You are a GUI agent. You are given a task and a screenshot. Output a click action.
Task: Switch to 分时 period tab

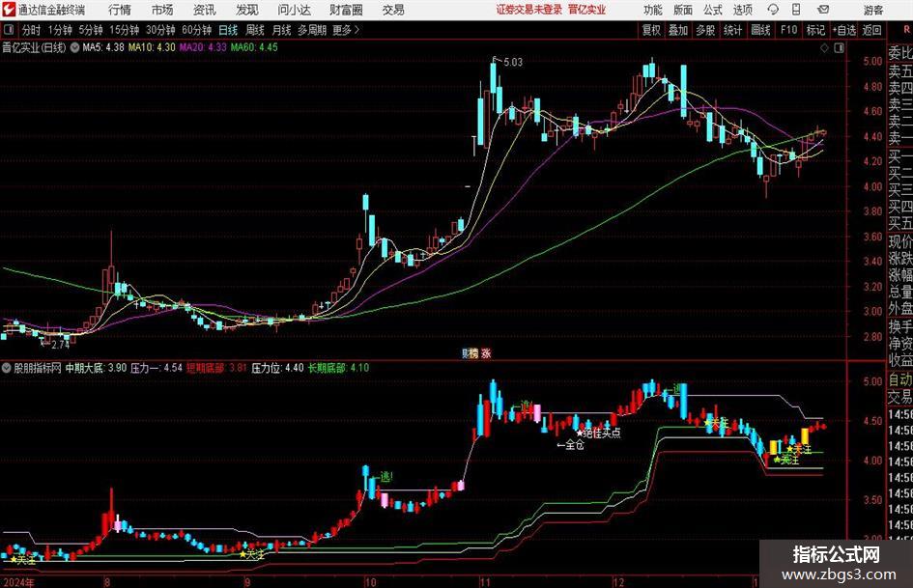click(32, 30)
